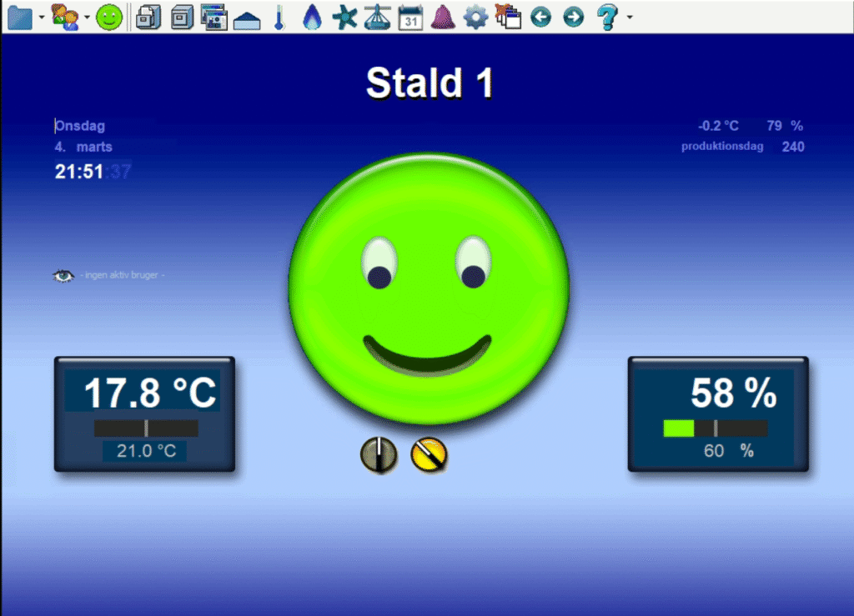
Task: Expand the dropdown arrow next to folder icon
Action: (x=42, y=18)
